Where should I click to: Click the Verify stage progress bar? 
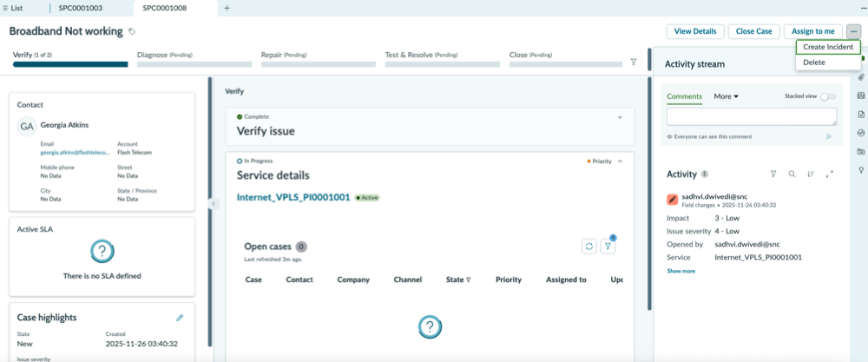pyautogui.click(x=70, y=64)
